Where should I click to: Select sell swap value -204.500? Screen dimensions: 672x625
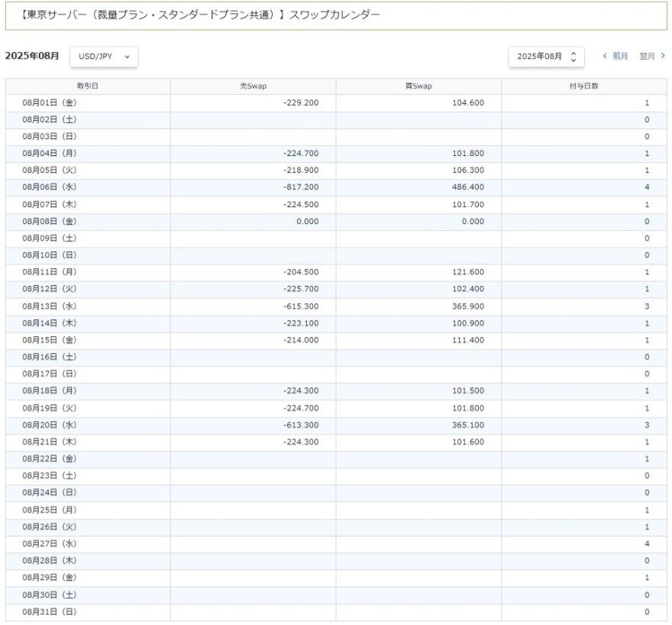pyautogui.click(x=301, y=272)
